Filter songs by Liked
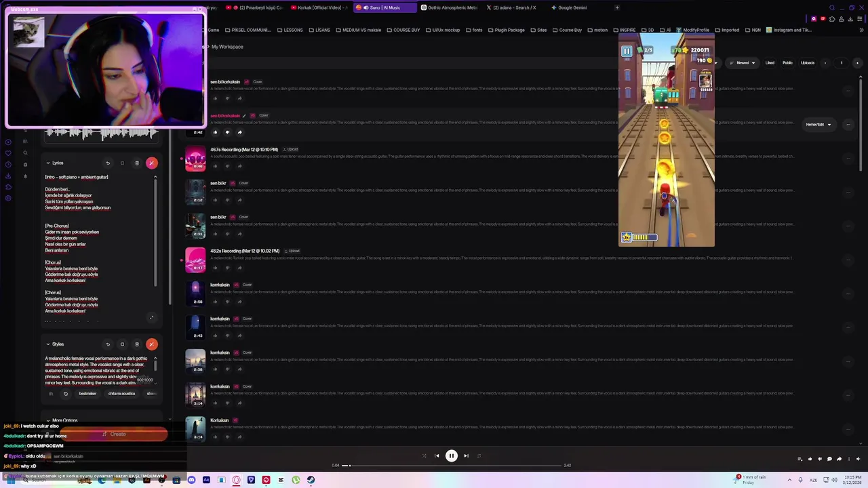 770,63
